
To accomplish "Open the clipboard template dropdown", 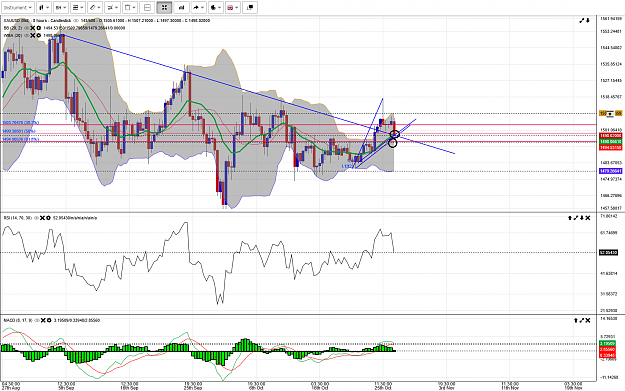I will 130,7.
